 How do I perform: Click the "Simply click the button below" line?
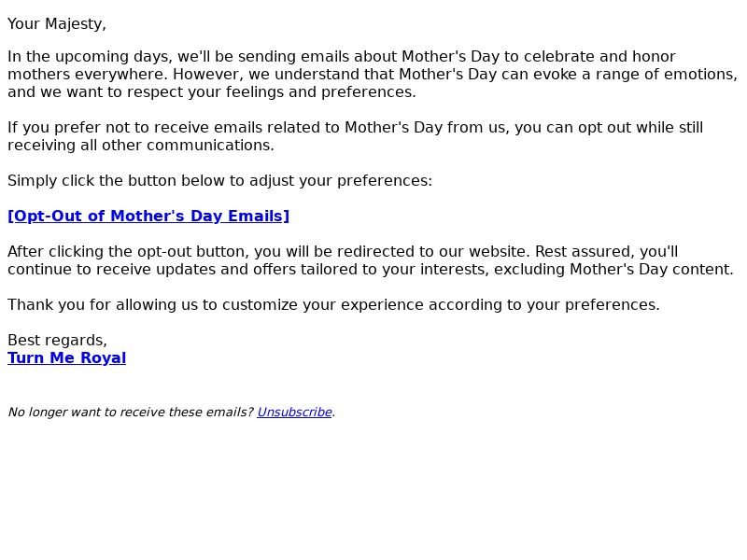coord(219,181)
